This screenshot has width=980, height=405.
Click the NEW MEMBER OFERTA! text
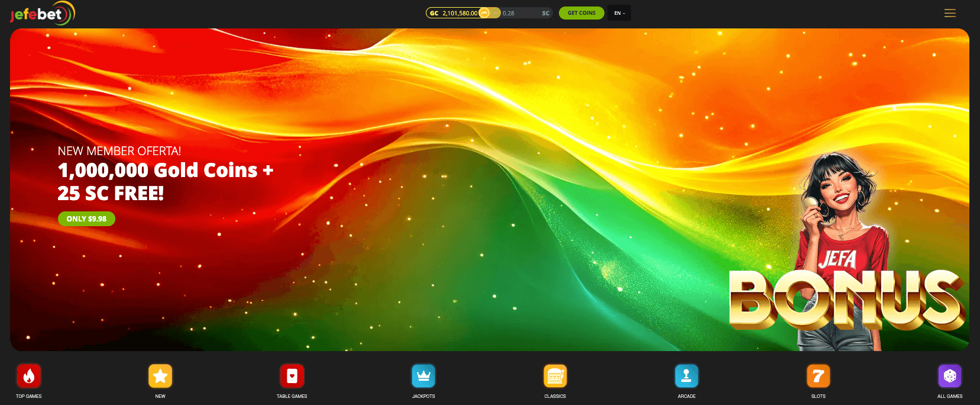119,151
